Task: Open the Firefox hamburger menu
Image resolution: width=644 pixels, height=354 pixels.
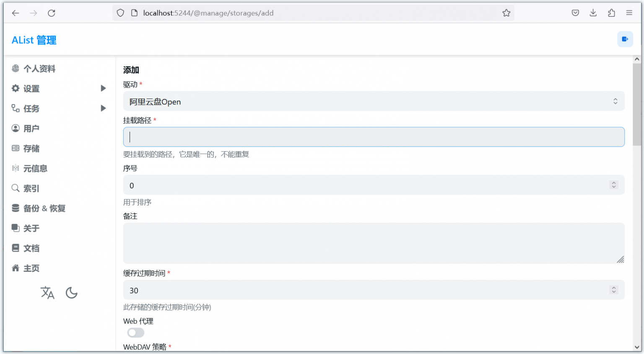Action: 629,13
